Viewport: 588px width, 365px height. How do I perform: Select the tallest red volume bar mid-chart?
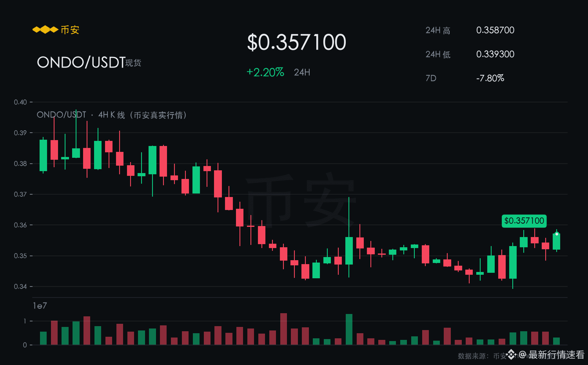tap(283, 329)
